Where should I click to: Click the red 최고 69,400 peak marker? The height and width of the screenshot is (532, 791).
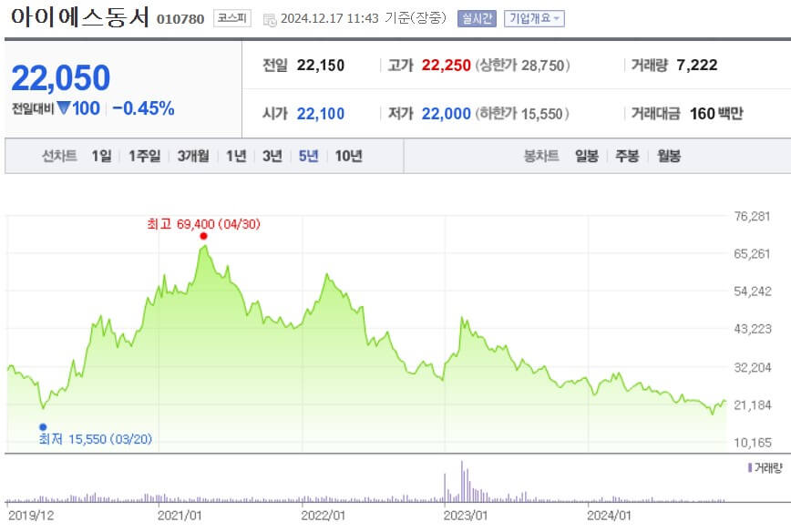point(203,236)
